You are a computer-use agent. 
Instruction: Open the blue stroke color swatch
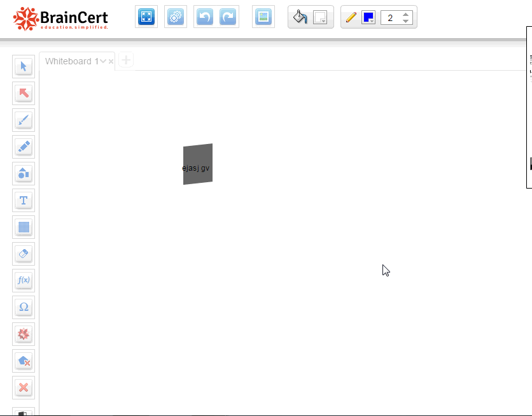point(368,17)
